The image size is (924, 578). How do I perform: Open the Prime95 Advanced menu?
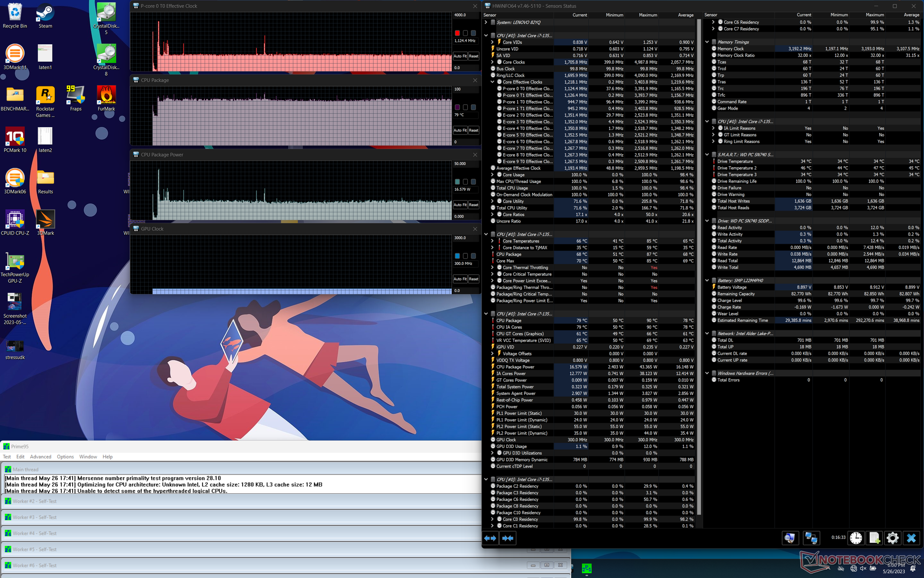[40, 457]
